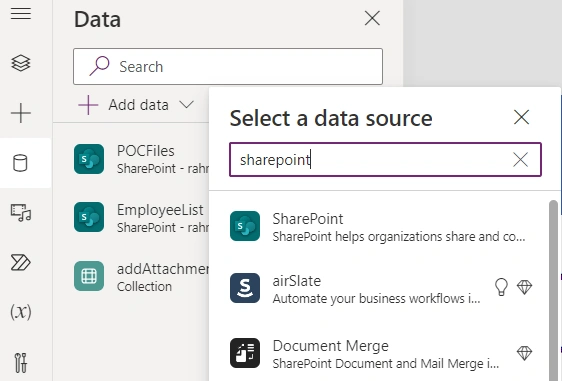Open the Power Automate icon in sidebar
Viewport: 562px width, 381px height.
pyautogui.click(x=21, y=262)
